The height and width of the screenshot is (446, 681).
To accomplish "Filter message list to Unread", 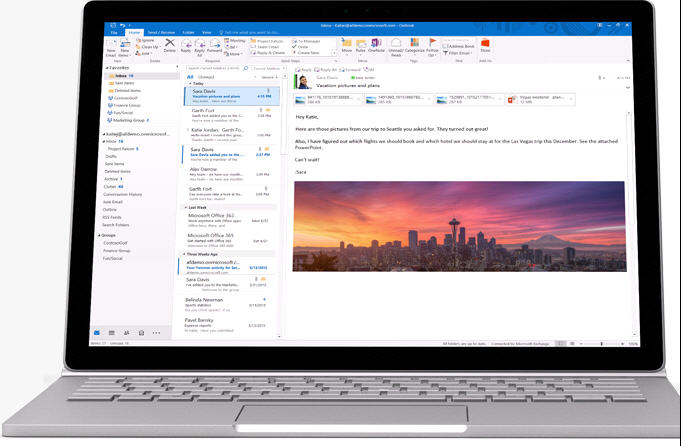I will point(207,76).
